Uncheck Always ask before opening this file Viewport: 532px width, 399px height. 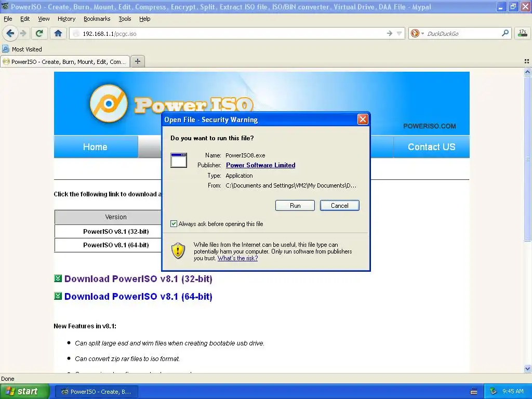click(174, 223)
